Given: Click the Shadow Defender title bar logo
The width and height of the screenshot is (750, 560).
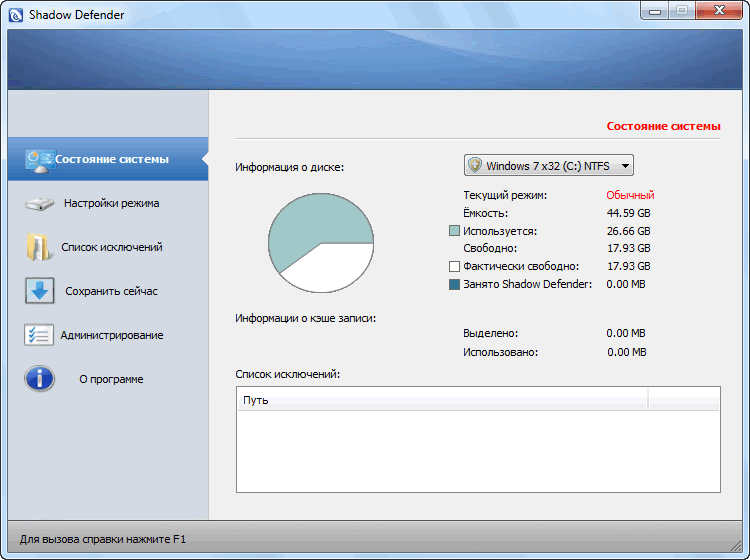Looking at the screenshot, I should click(15, 15).
